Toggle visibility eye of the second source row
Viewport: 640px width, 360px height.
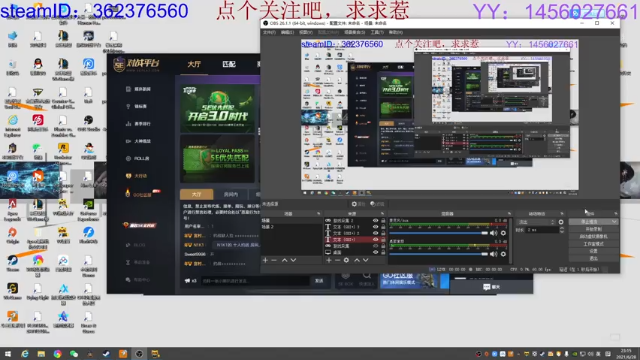(x=375, y=227)
